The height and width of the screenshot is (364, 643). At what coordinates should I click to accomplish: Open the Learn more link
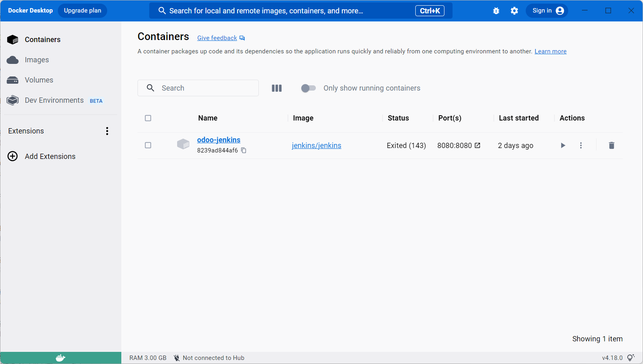click(x=550, y=51)
